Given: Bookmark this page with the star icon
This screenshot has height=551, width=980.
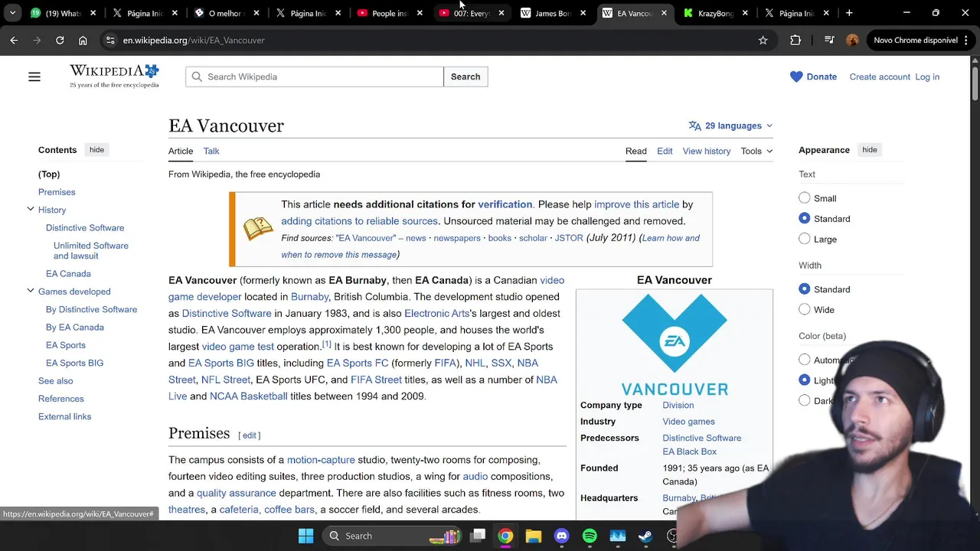Looking at the screenshot, I should 763,40.
